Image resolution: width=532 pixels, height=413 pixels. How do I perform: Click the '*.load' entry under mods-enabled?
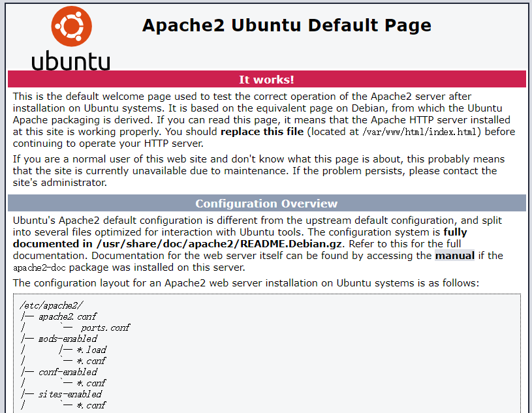pos(91,350)
